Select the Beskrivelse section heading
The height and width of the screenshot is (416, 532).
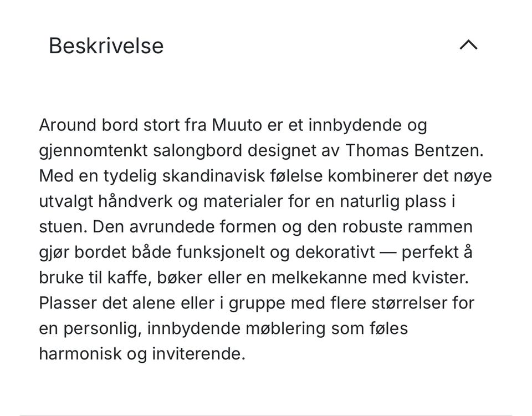105,46
